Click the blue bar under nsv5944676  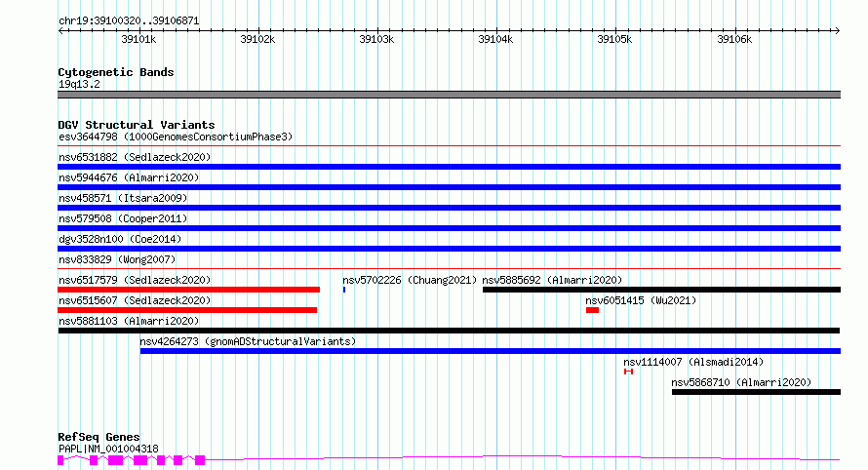tap(449, 187)
